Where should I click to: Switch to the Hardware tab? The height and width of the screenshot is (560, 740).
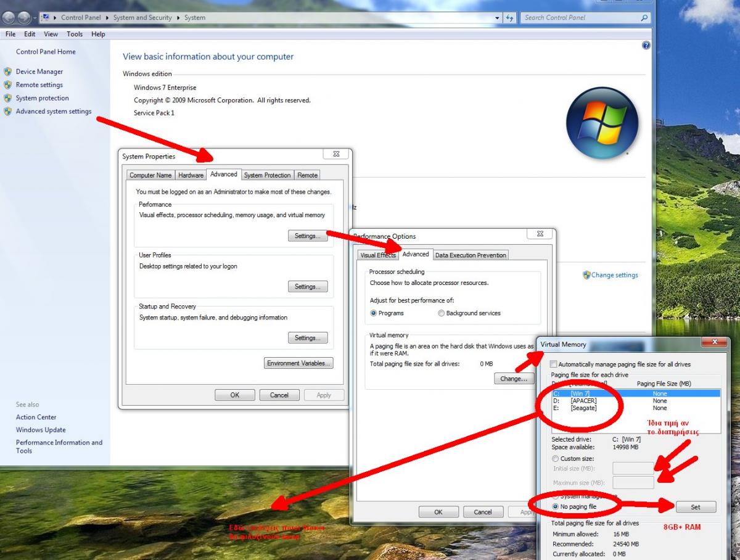[191, 175]
